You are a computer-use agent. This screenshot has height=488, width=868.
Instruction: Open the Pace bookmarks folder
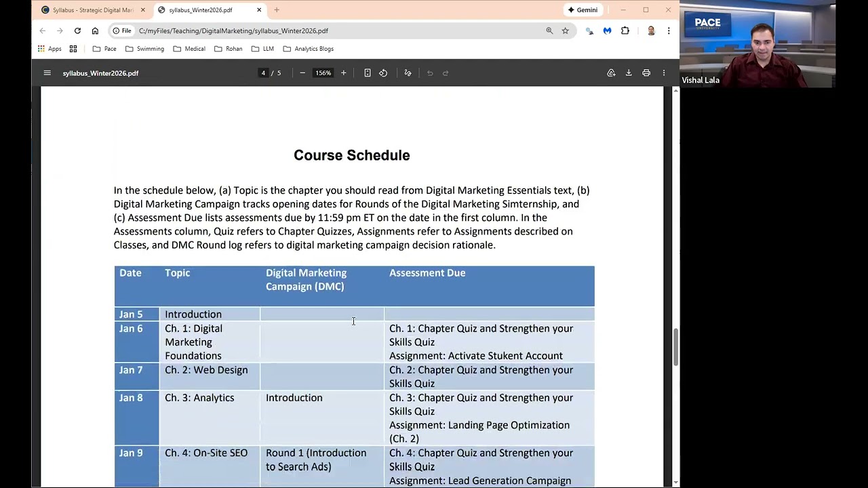click(104, 49)
